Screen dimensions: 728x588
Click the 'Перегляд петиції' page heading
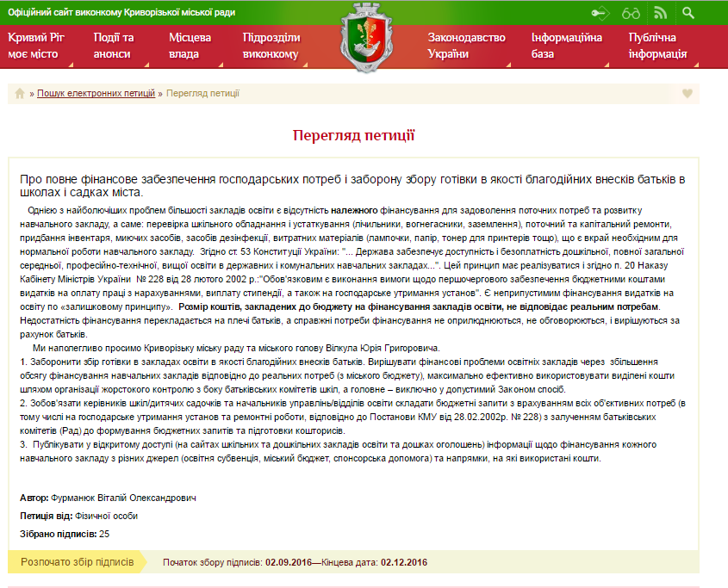tap(353, 135)
